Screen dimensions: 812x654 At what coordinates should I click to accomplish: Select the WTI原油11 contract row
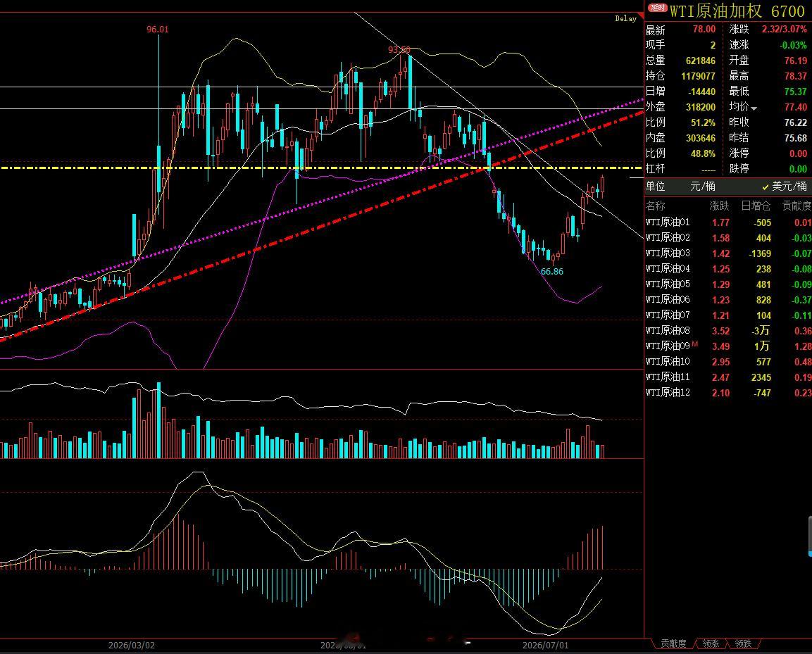click(x=728, y=377)
